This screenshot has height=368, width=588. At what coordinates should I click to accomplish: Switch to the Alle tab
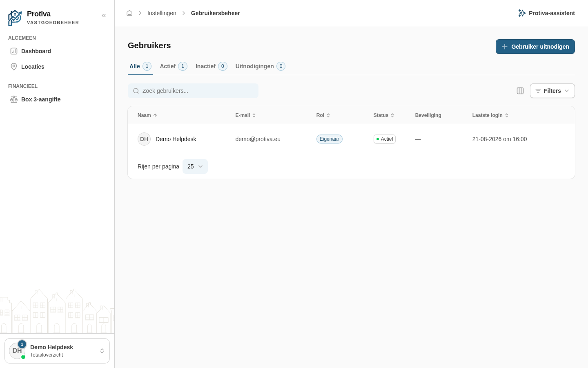pos(140,66)
